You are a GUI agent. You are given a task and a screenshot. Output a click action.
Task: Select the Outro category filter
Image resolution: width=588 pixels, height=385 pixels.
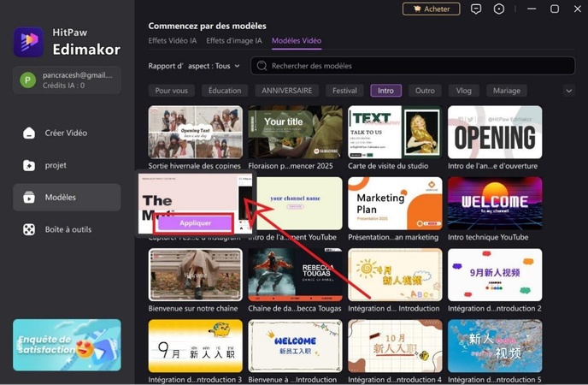tap(425, 91)
